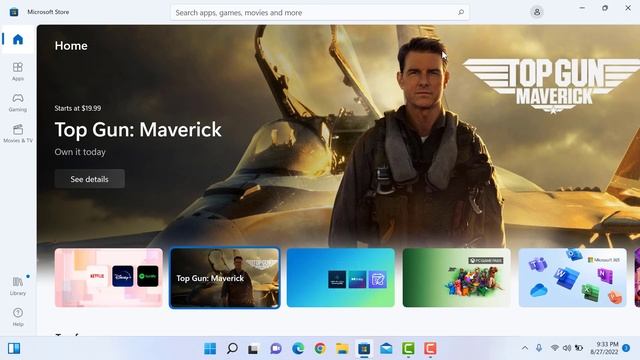Open the Apps section in the sidebar
The width and height of the screenshot is (640, 360).
coord(18,71)
